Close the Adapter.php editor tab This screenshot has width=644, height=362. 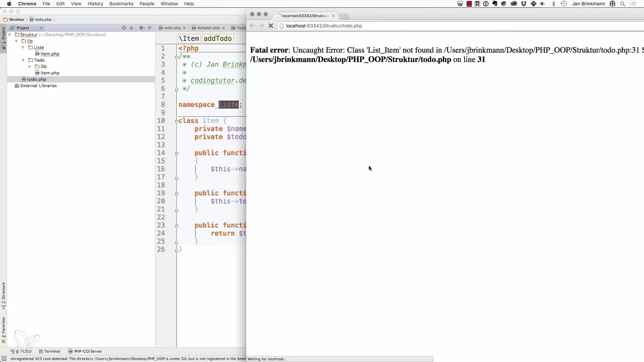pyautogui.click(x=223, y=28)
